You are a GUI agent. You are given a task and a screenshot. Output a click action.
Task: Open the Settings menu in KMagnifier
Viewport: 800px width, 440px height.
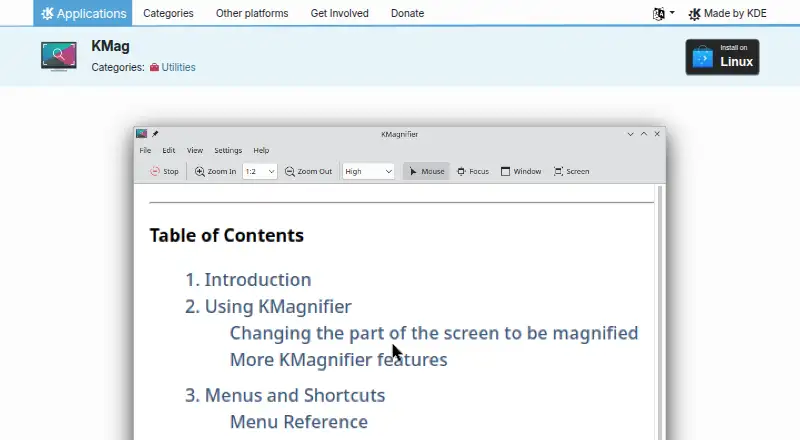[228, 151]
